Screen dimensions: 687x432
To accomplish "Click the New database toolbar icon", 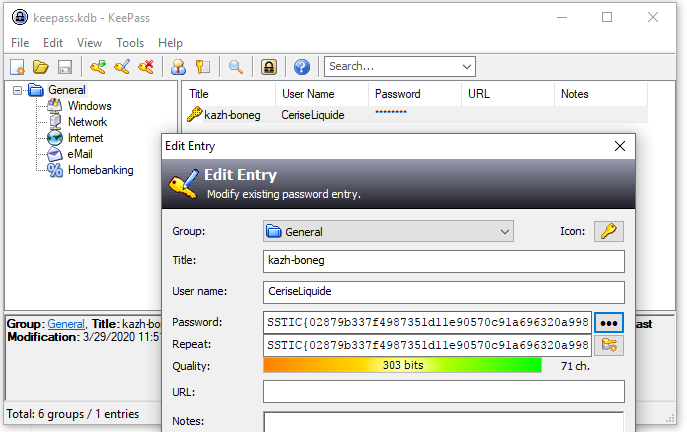I will click(x=17, y=67).
